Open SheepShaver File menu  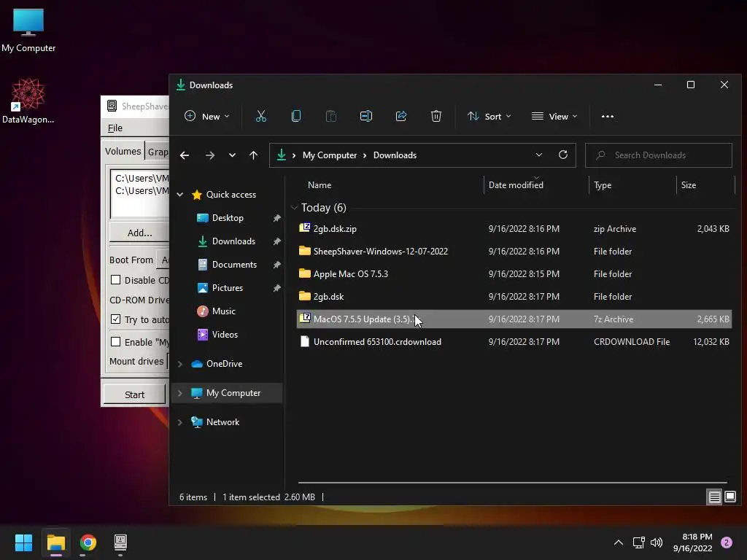point(115,128)
